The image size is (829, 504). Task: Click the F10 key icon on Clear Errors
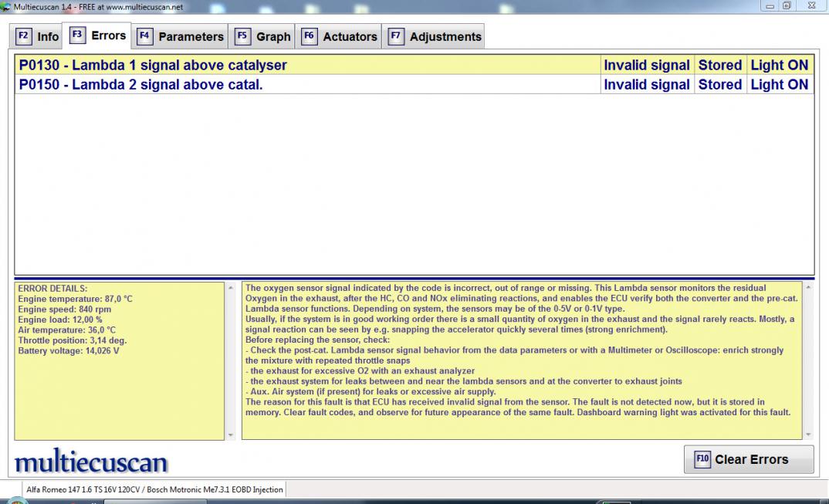[702, 459]
